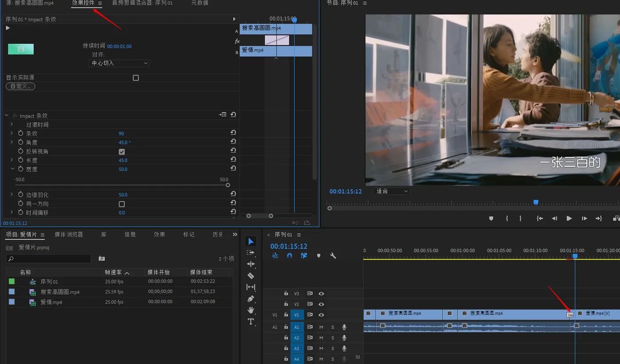Solo audio track A2
This screenshot has width=620, height=364.
coord(333,337)
